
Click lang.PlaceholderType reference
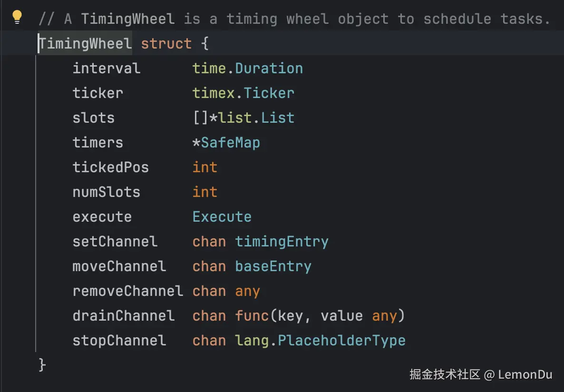coord(320,341)
